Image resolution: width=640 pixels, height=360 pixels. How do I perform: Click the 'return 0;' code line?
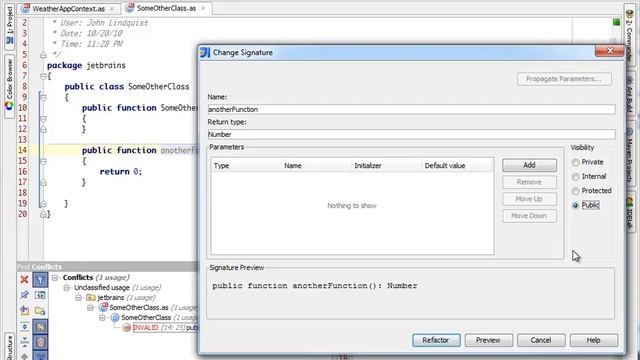point(121,171)
